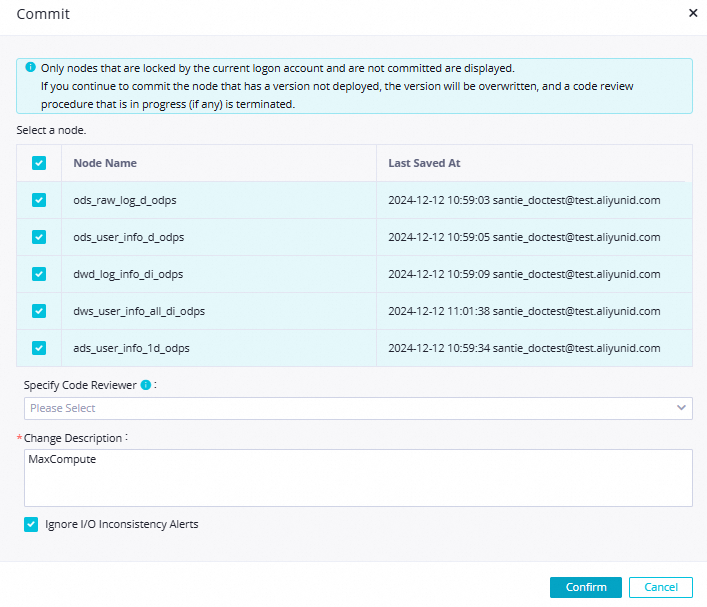Deselect the dwd_log_info_di_odps checkbox

click(x=39, y=274)
